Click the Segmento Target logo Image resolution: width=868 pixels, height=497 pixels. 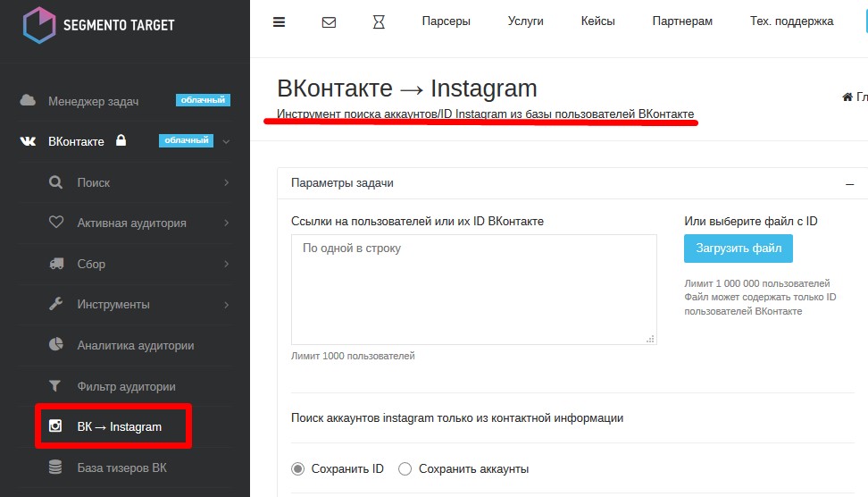click(x=98, y=25)
